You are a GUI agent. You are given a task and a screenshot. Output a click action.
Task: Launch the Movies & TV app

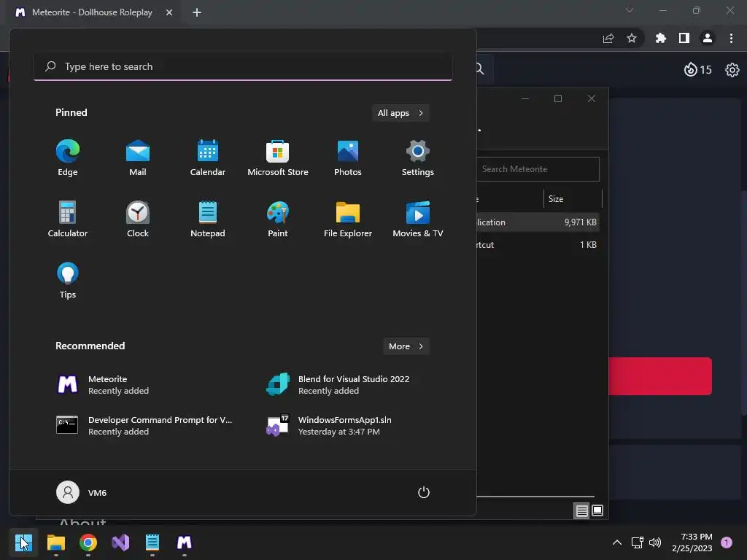(x=418, y=219)
